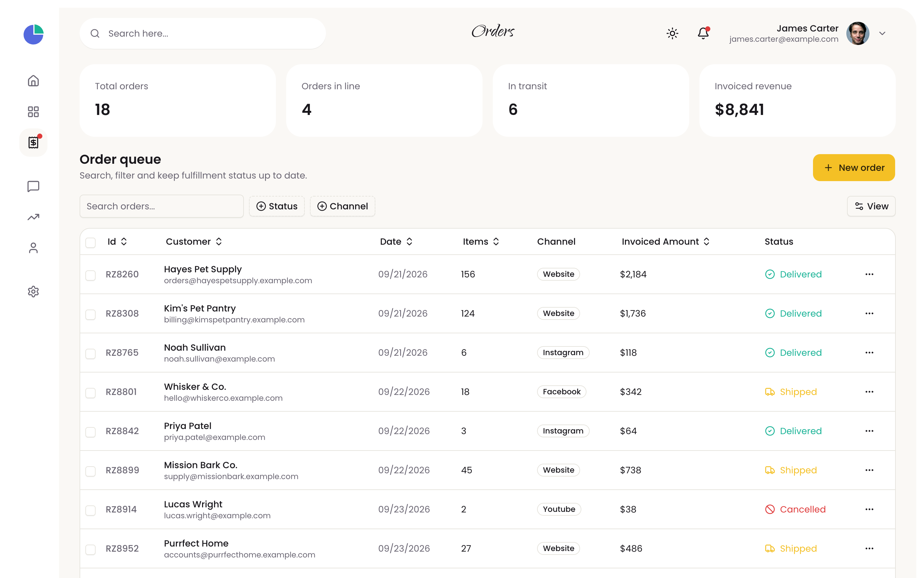Open the analytics trend icon in sidebar
The width and height of the screenshot is (924, 578).
(x=34, y=217)
